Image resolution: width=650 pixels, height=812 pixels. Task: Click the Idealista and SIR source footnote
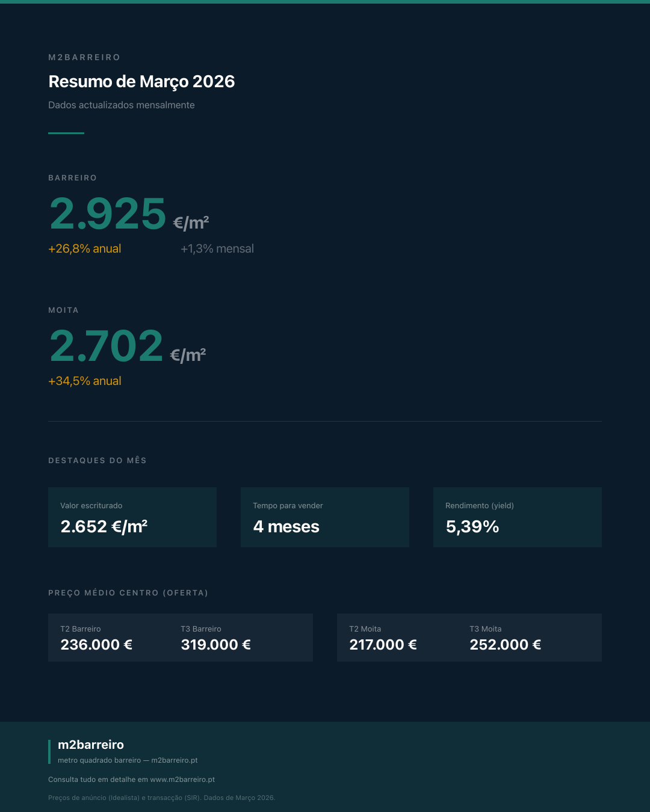pyautogui.click(x=161, y=798)
